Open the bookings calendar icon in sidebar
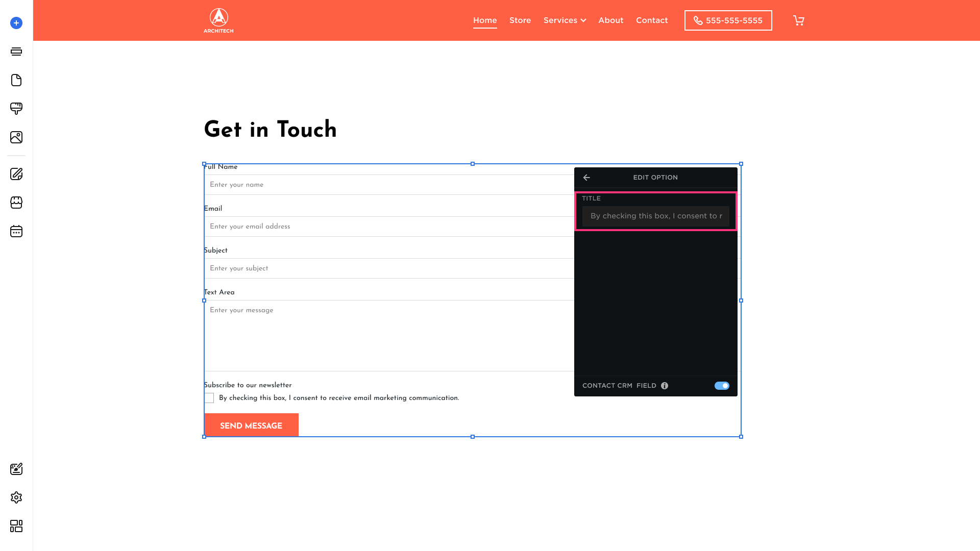Viewport: 980px width, 551px height. (16, 231)
